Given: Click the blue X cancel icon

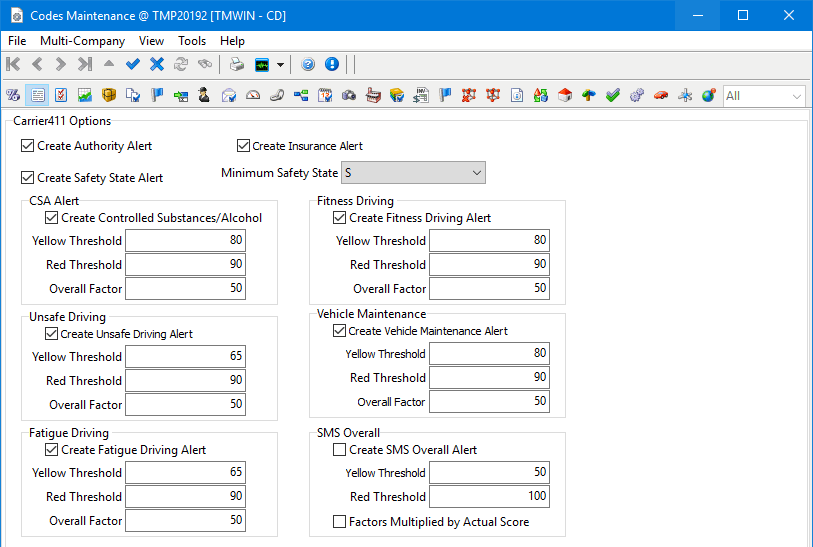Looking at the screenshot, I should tap(157, 64).
